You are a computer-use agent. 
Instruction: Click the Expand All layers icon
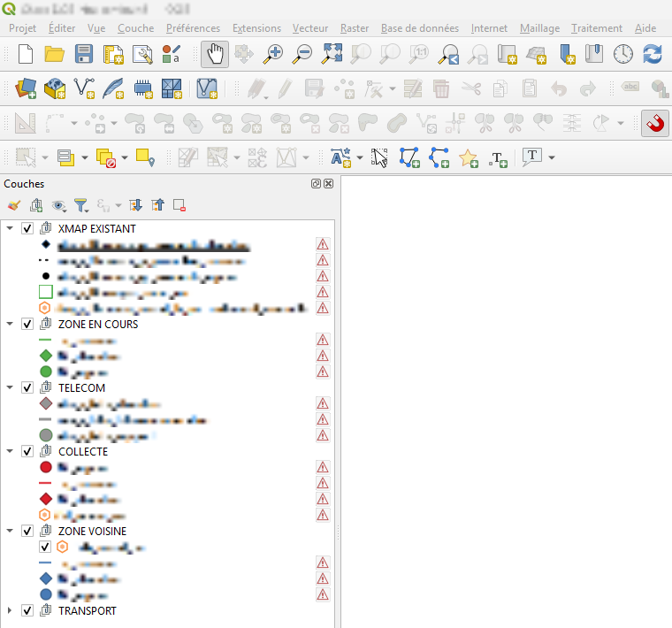(135, 206)
